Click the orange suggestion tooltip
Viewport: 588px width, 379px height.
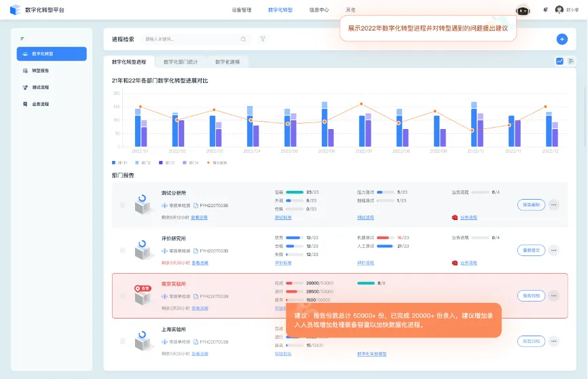394,320
